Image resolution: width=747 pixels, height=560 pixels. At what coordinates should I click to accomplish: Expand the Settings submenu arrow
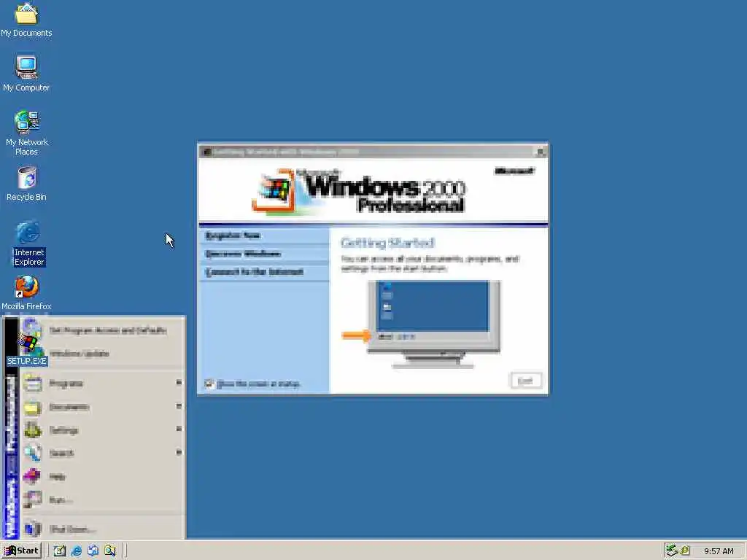(x=179, y=429)
